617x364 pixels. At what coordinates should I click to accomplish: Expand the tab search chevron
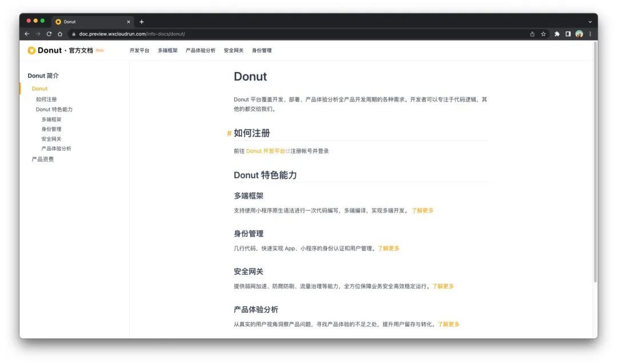pos(590,22)
